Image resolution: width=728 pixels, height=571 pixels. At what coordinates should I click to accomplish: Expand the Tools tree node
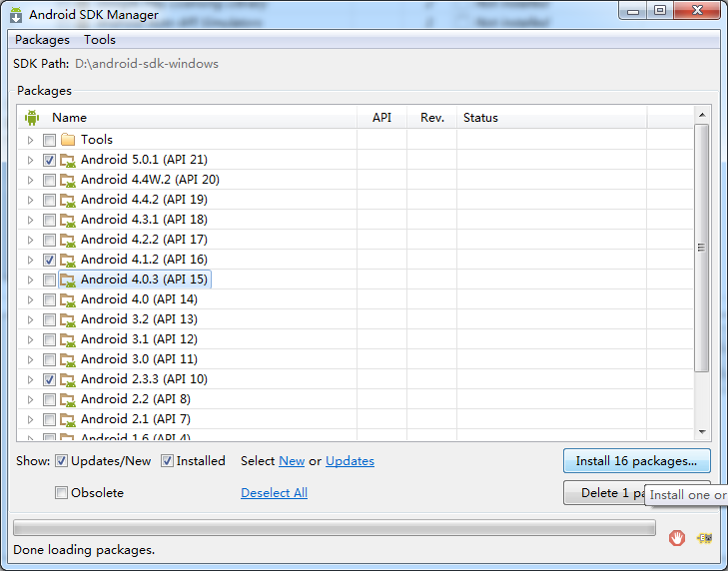point(30,140)
